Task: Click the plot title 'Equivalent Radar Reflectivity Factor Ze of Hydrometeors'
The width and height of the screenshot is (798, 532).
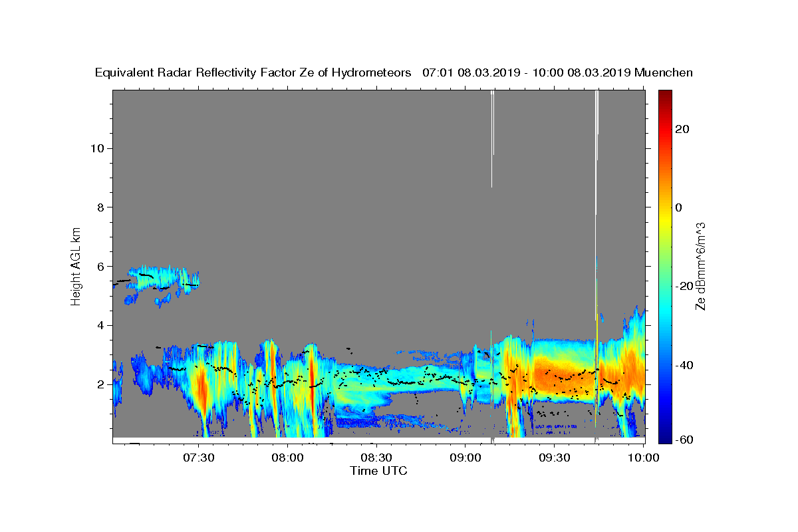Action: click(253, 73)
